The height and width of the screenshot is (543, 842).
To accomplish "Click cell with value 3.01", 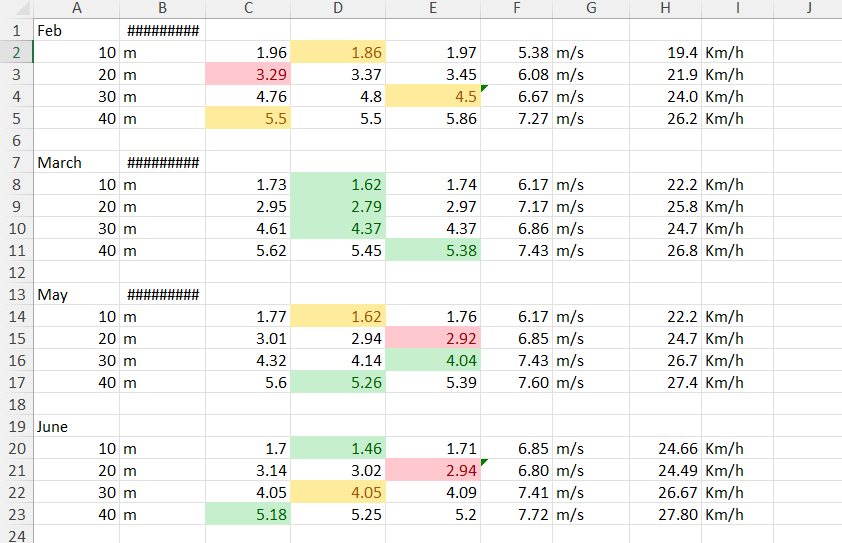I will tap(248, 338).
